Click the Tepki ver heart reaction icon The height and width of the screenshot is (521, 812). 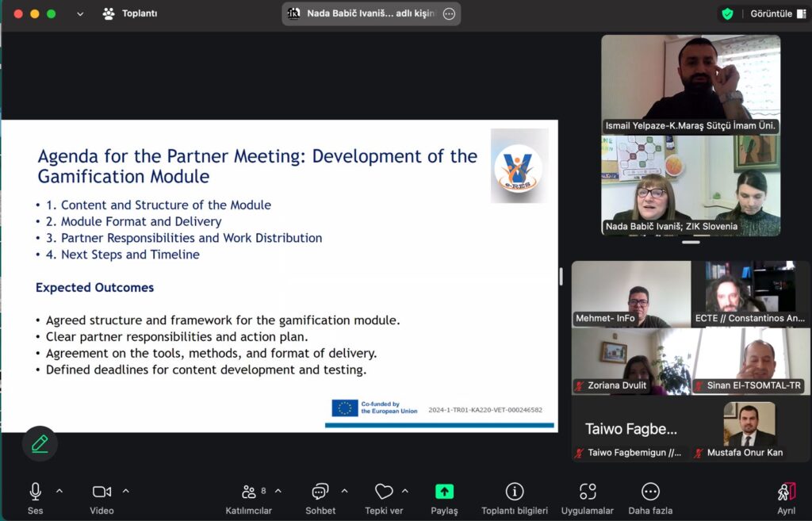click(384, 492)
